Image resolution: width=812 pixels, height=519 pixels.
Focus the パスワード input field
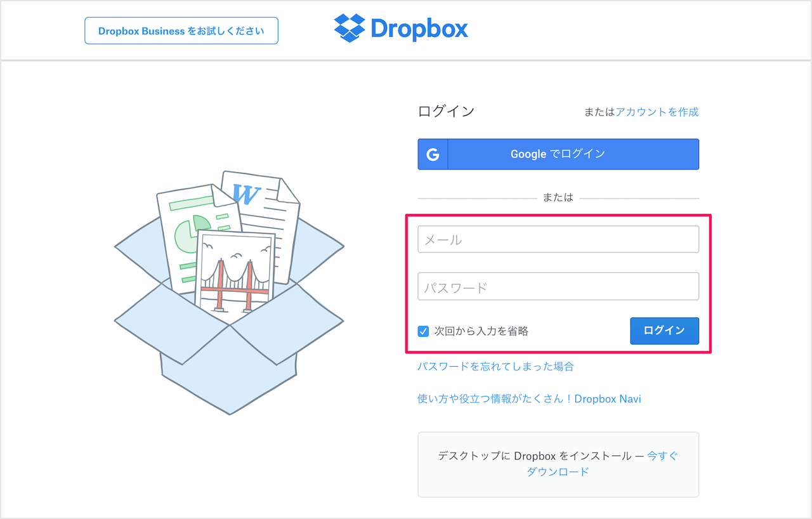(558, 287)
